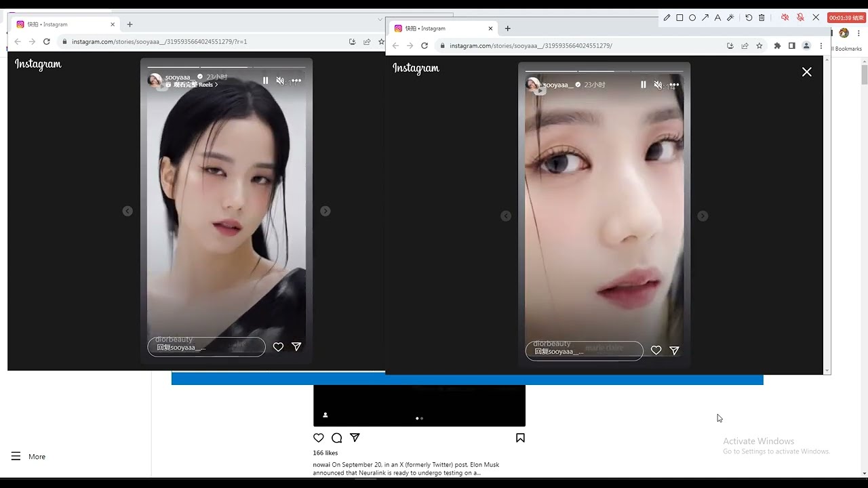Go to the previous story in the left window
Viewport: 868px width, 488px height.
[x=127, y=211]
